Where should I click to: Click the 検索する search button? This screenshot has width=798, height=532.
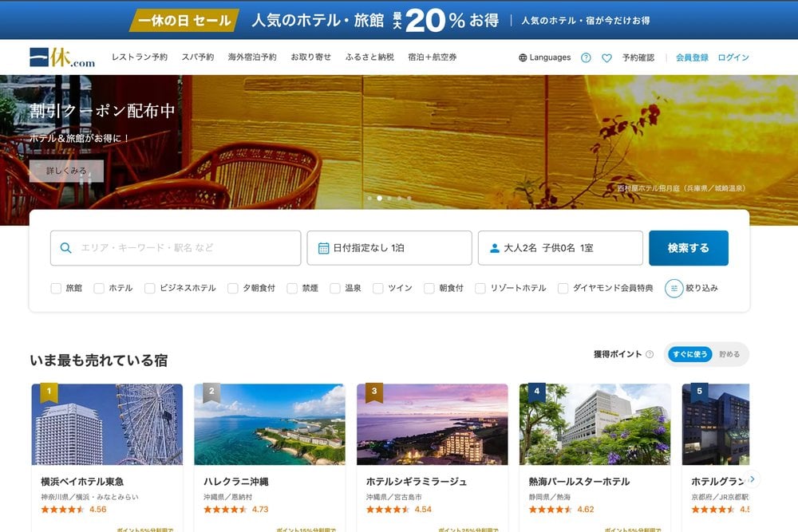point(689,248)
